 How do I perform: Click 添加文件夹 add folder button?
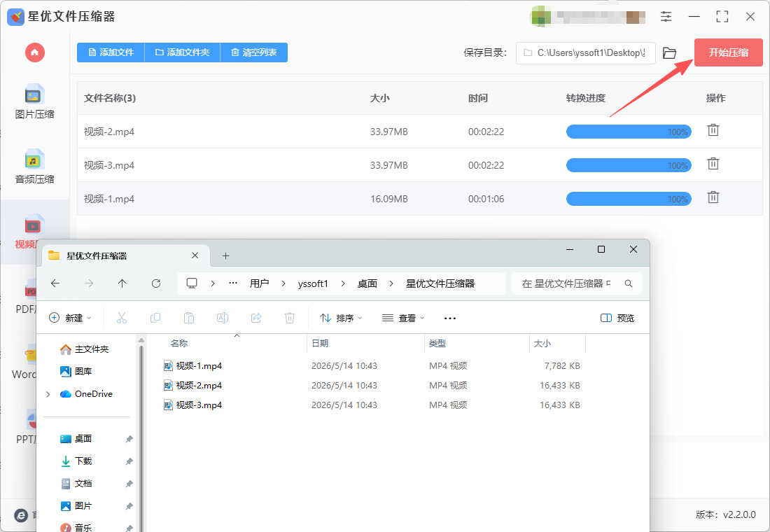coord(183,52)
